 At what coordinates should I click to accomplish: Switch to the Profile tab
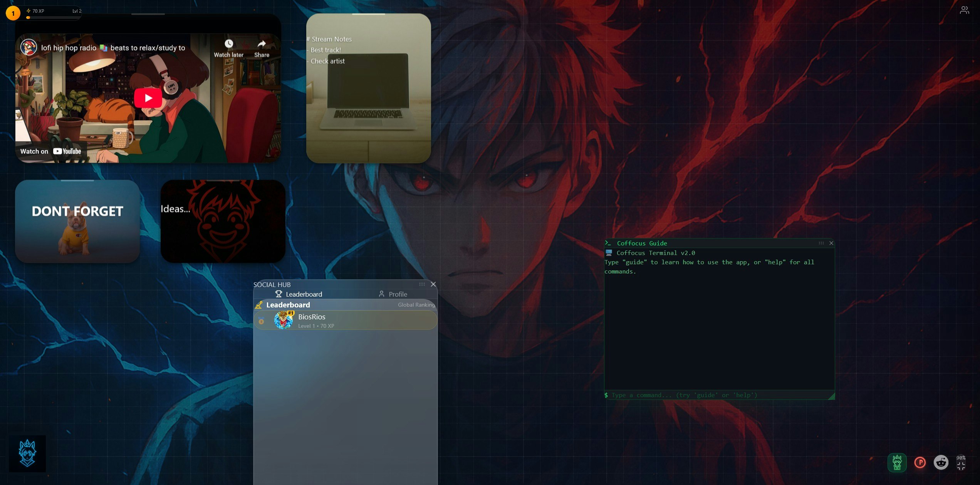[x=393, y=294]
